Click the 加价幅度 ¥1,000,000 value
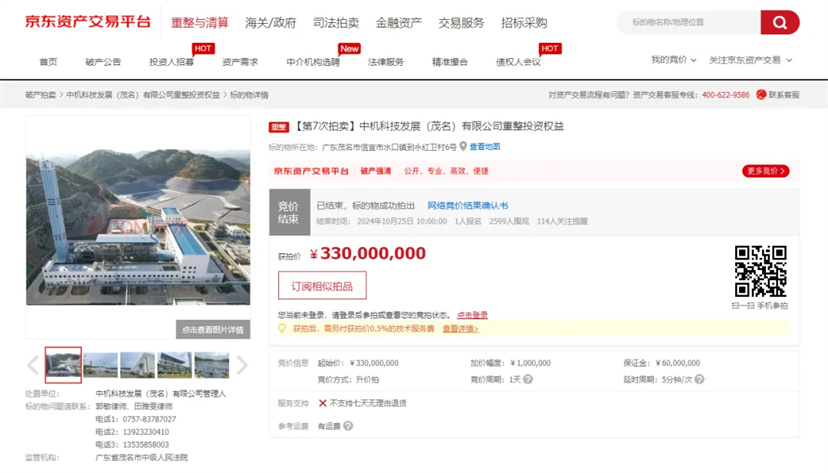The height and width of the screenshot is (473, 828). pyautogui.click(x=530, y=363)
